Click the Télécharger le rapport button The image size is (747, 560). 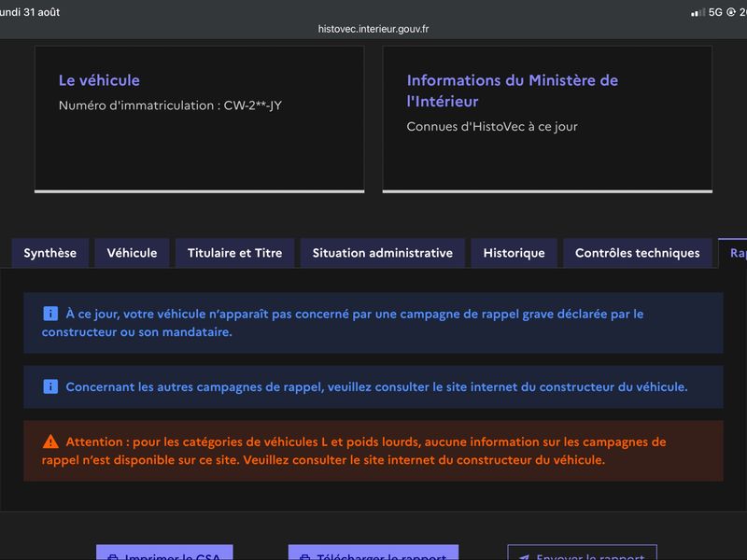(x=373, y=553)
